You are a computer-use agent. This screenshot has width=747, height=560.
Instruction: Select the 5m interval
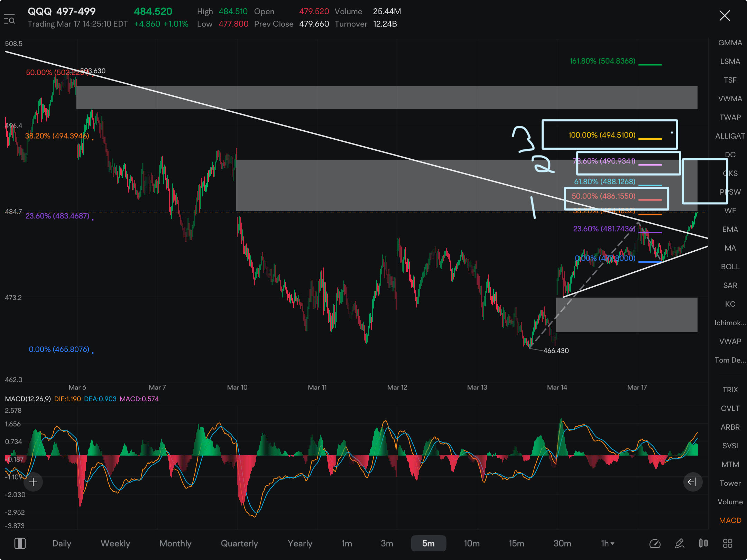click(428, 543)
